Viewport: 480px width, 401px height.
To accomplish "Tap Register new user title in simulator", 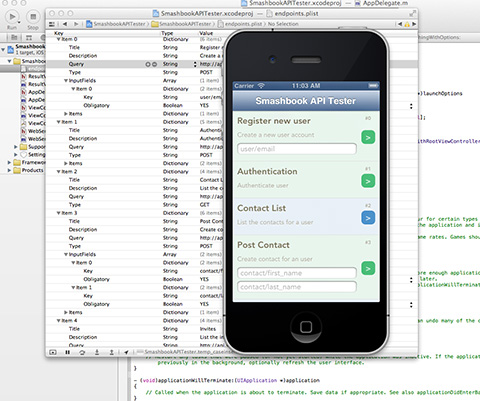I will click(274, 121).
